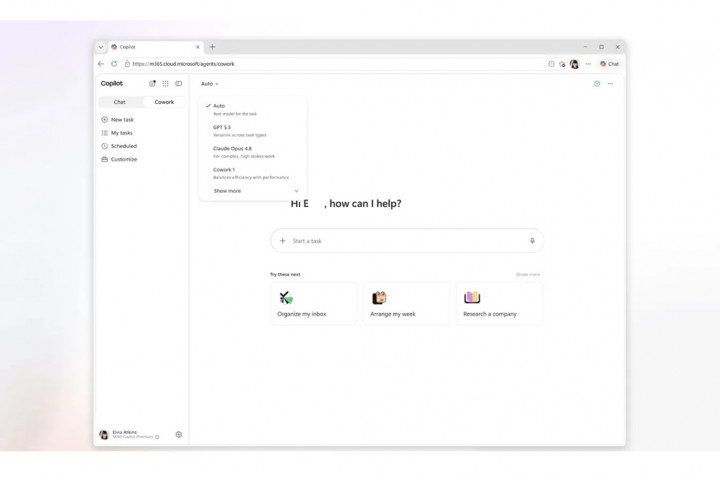720x478 pixels.
Task: Expand Show more in model list
Action: tap(253, 191)
